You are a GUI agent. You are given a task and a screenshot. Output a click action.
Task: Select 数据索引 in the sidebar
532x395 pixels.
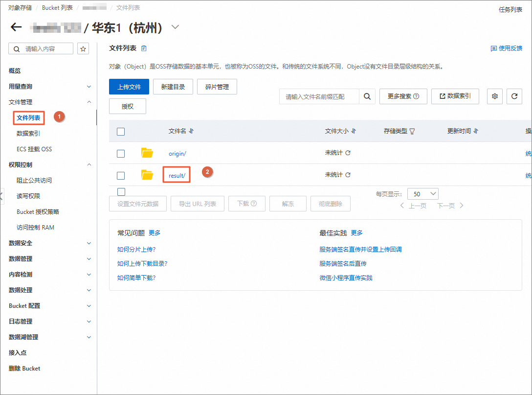[x=28, y=134]
